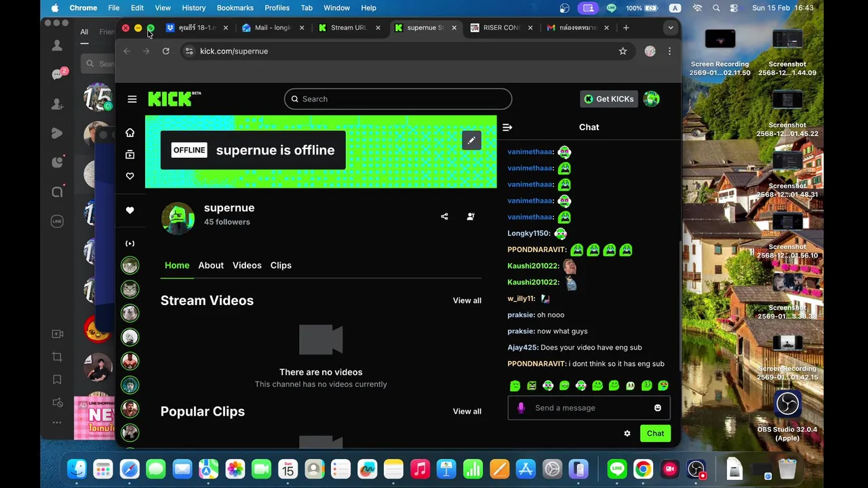Click username Longky1150 in chat

(528, 233)
